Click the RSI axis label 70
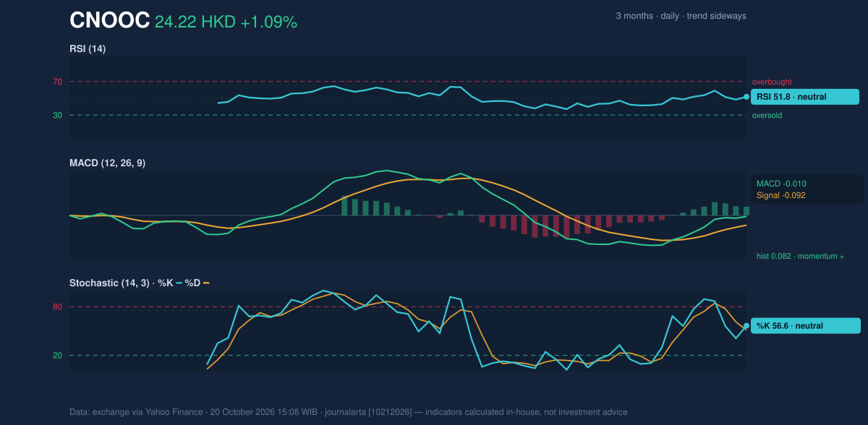Viewport: 868px width, 425px height. pos(57,82)
